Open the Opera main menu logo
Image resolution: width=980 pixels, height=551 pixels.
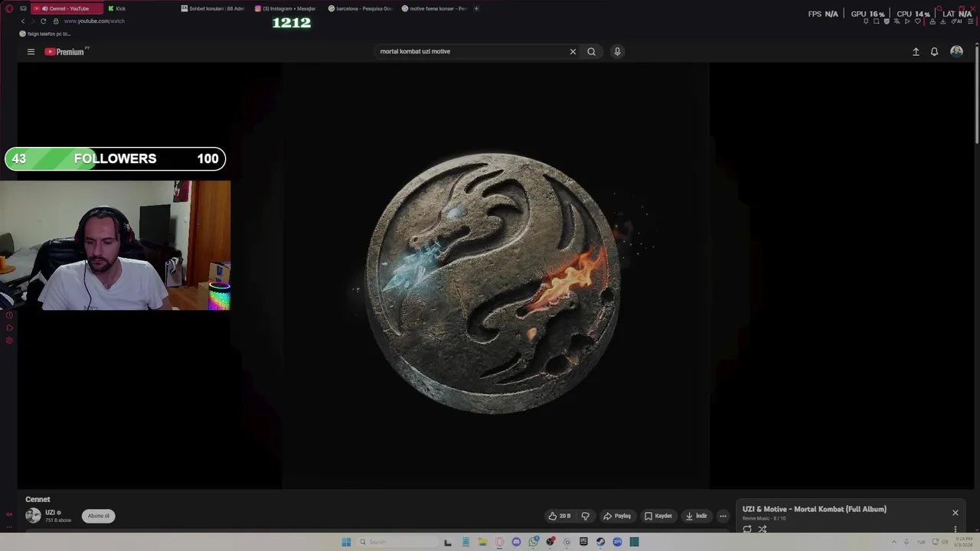pos(9,8)
